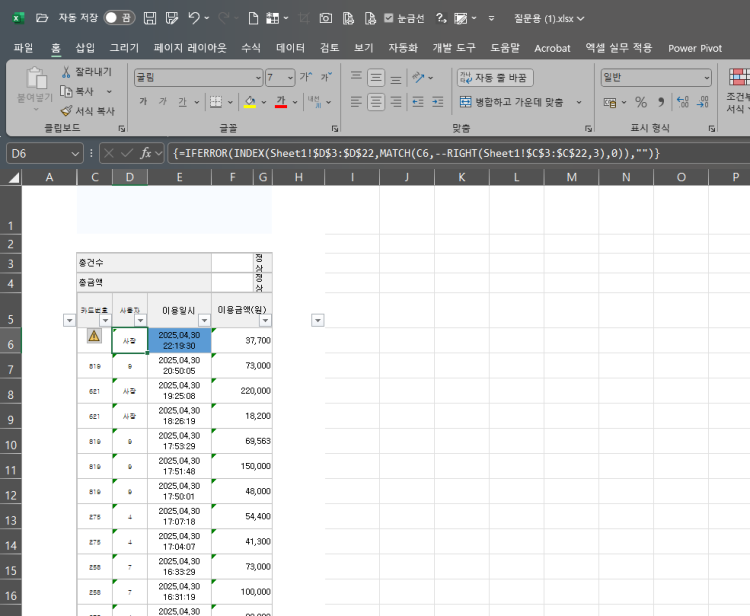Image resolution: width=750 pixels, height=616 pixels.
Task: Click the Save icon in quick access toolbar
Action: [150, 18]
